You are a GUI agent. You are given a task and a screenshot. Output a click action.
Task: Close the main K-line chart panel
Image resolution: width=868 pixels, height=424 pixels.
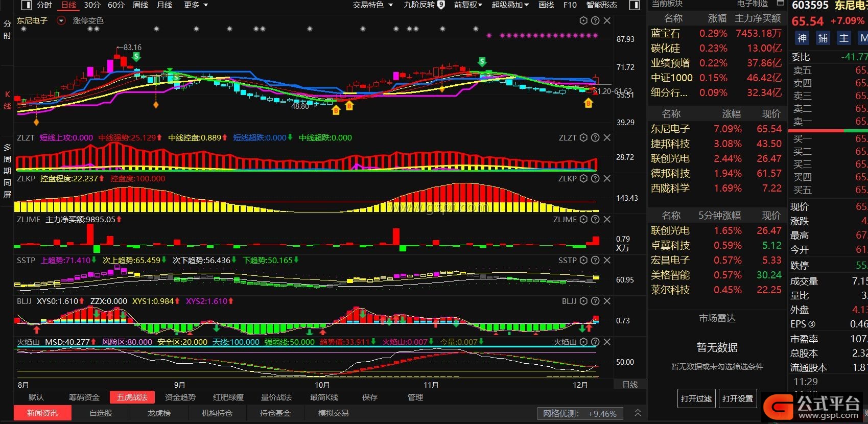(x=607, y=20)
